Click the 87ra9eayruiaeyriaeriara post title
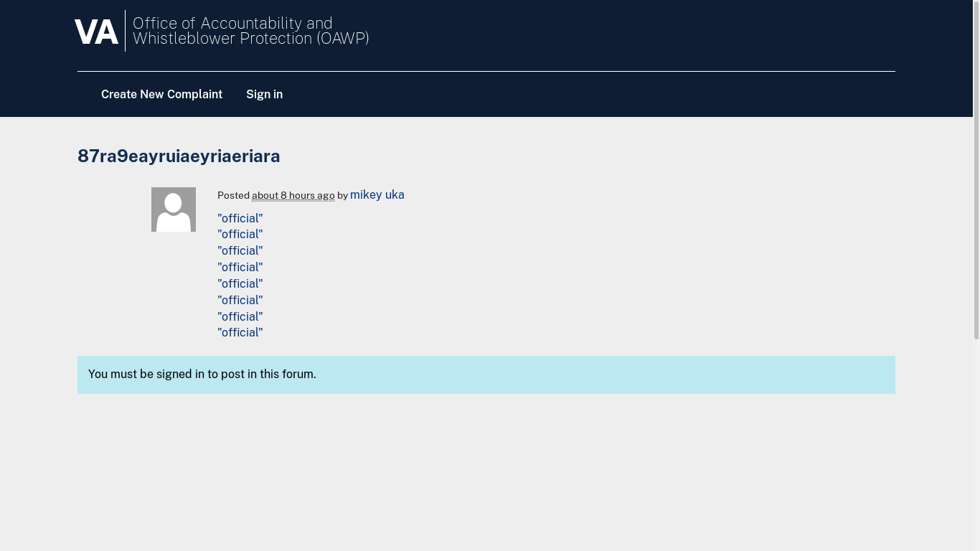980x551 pixels. 179,156
